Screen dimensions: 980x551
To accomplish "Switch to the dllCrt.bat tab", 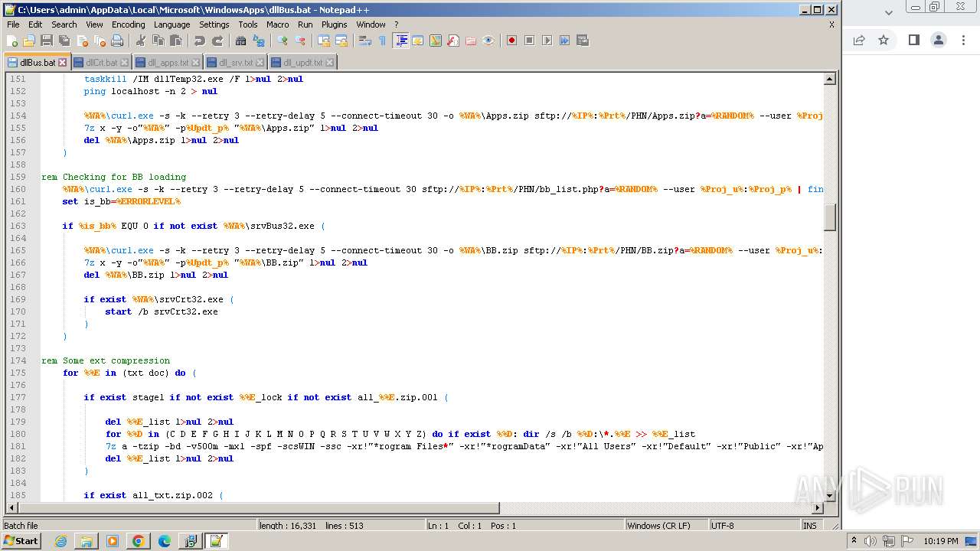I will 101,63.
